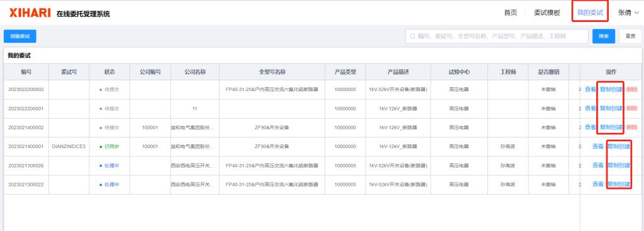Click 查看 for record 2023021300022

[598, 185]
